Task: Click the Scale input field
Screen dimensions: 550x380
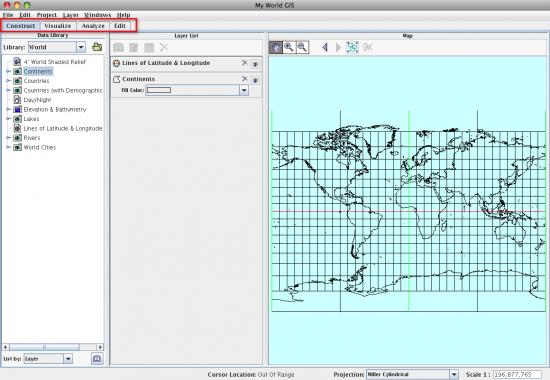Action: pos(517,374)
